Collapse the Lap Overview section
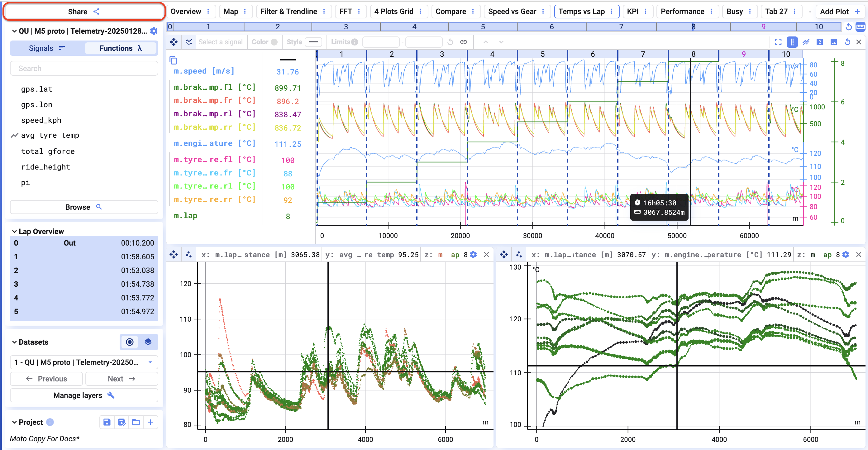Screen dimensions: 868x450 14,231
